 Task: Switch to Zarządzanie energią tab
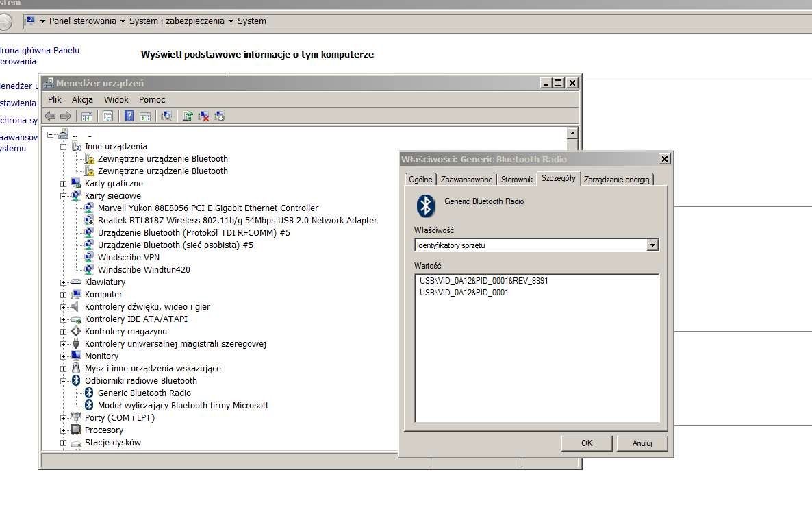(616, 180)
